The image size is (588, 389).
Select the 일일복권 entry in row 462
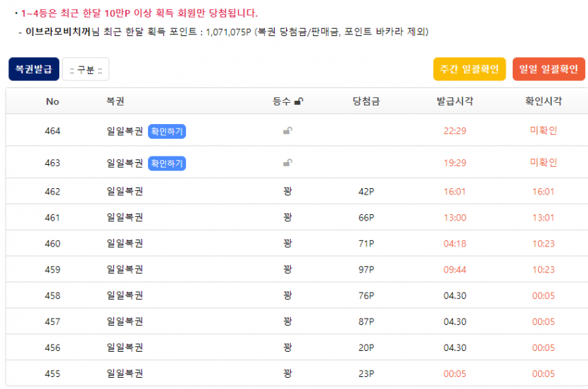[125, 192]
